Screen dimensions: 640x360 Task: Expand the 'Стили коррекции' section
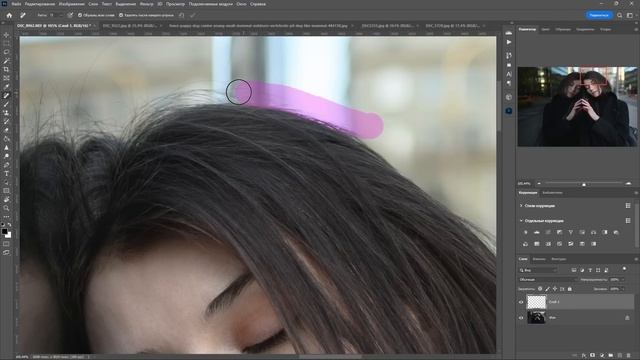(521, 206)
